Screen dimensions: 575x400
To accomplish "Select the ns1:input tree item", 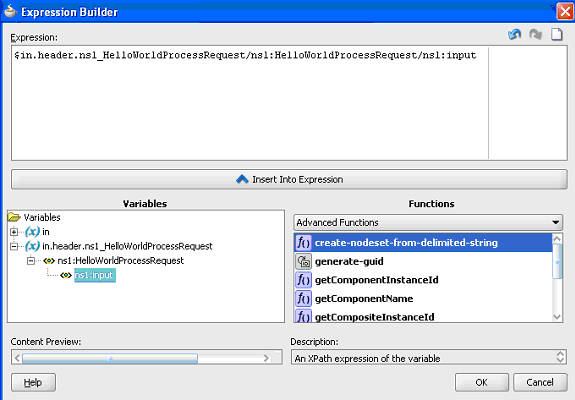I will pyautogui.click(x=95, y=275).
